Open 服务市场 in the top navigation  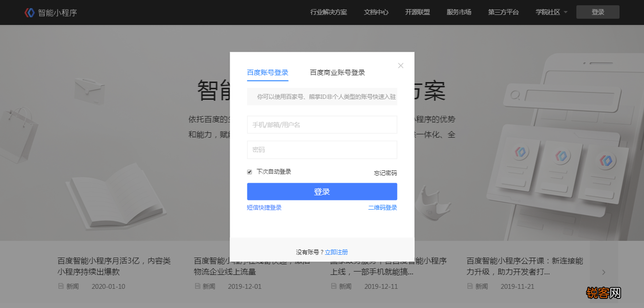pos(459,12)
